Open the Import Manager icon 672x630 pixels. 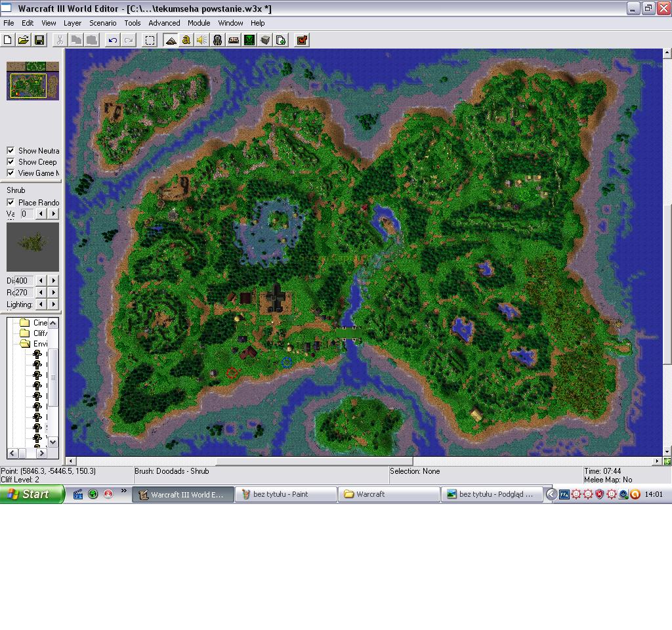[x=281, y=40]
